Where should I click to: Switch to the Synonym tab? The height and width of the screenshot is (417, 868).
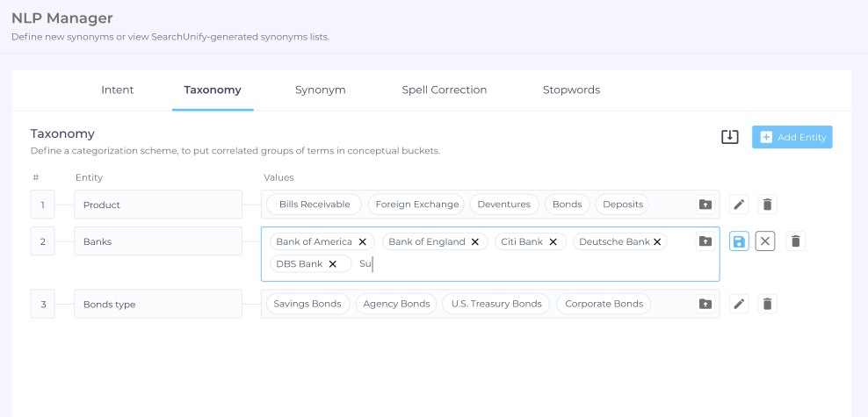(x=320, y=90)
